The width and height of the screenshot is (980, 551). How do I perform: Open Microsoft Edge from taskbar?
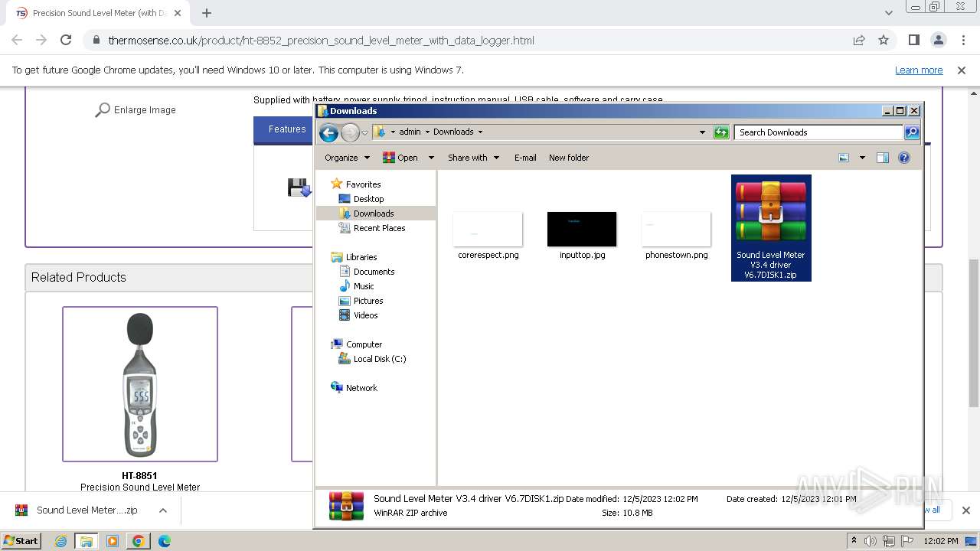pyautogui.click(x=164, y=541)
